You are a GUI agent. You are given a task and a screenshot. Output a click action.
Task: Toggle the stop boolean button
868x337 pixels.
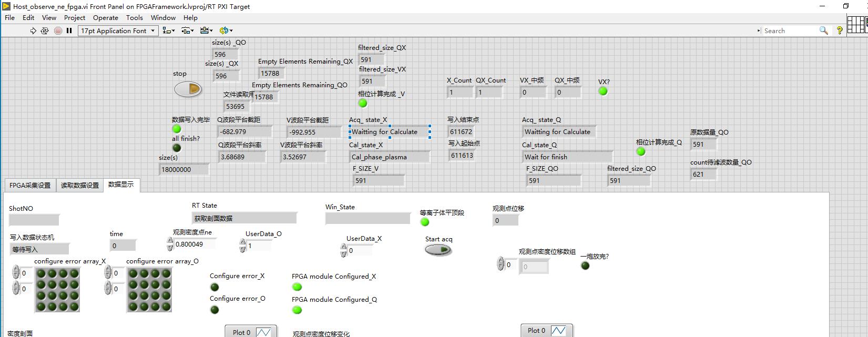click(188, 89)
